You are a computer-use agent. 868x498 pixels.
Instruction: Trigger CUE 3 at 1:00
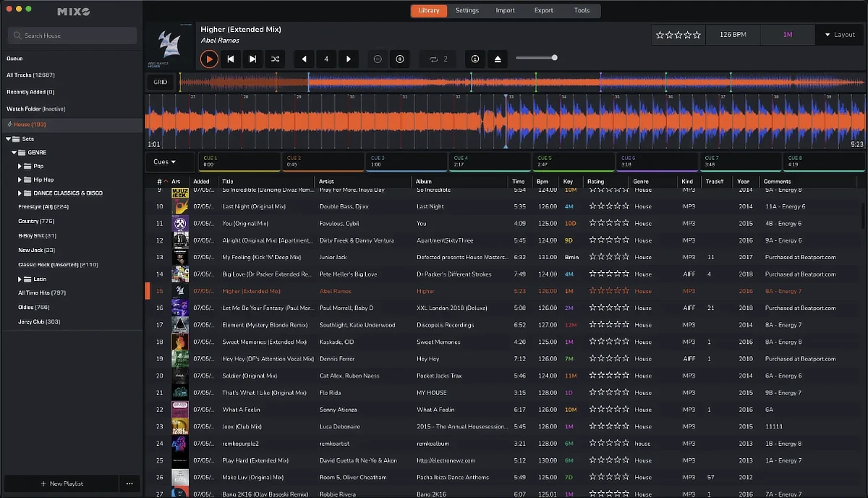coord(407,161)
